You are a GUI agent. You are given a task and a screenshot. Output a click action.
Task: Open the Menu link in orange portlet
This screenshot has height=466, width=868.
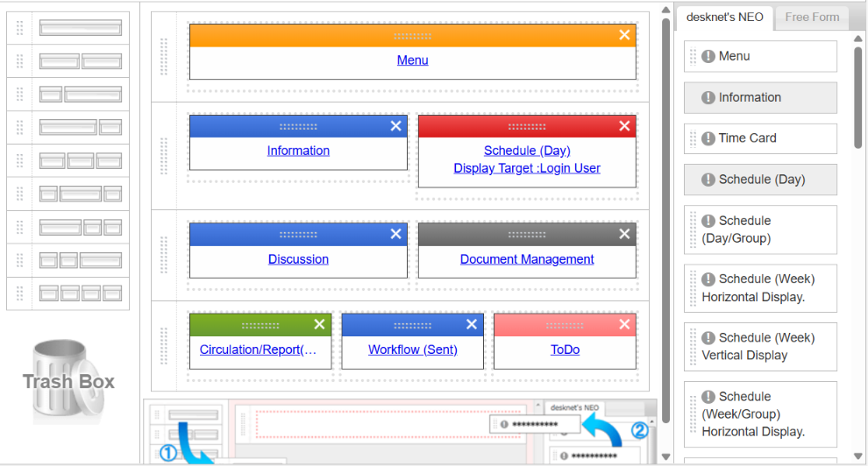[412, 60]
